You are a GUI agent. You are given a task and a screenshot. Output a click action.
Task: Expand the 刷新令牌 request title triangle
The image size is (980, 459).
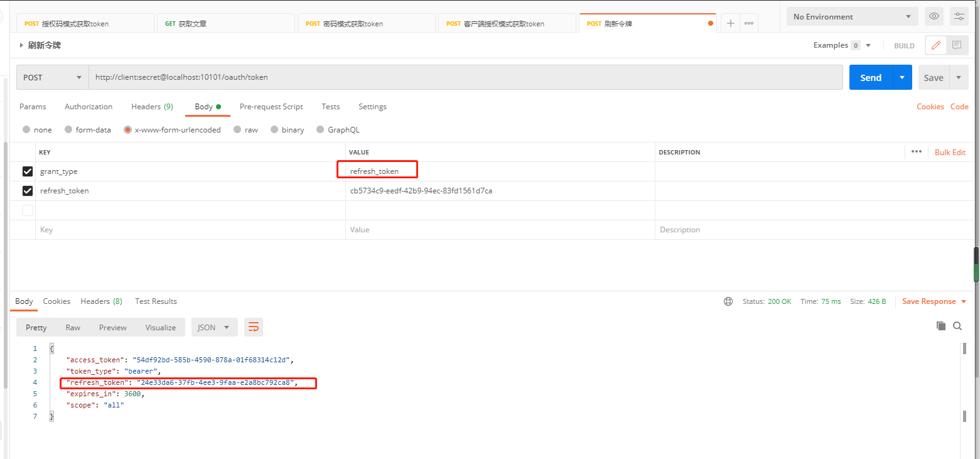point(22,45)
